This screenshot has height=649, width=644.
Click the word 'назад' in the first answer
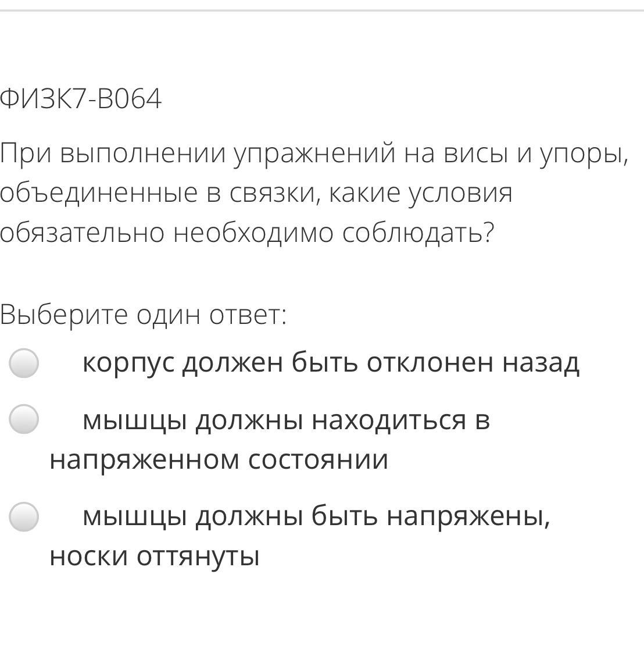(x=541, y=364)
